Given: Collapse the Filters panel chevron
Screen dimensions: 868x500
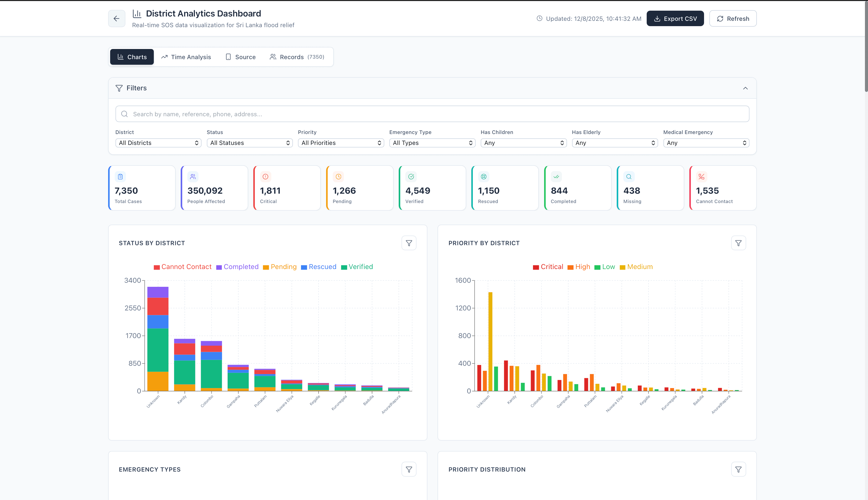Looking at the screenshot, I should (745, 88).
